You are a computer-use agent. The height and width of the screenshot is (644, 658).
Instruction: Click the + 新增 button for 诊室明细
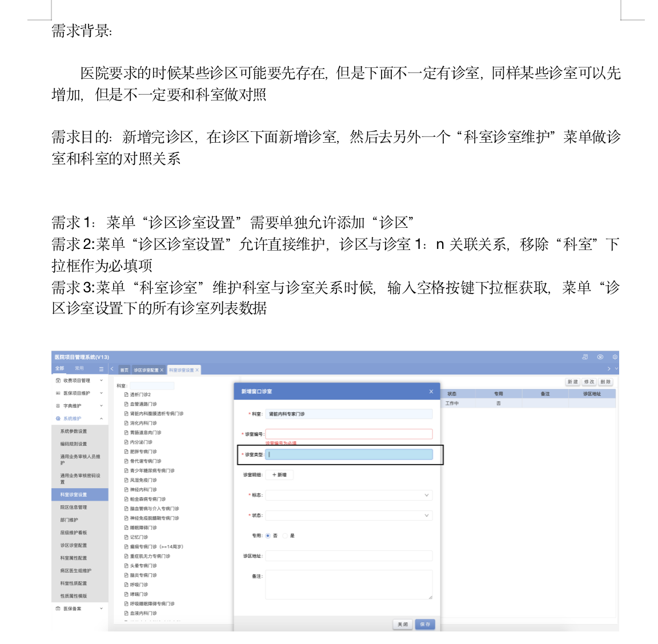pyautogui.click(x=279, y=475)
